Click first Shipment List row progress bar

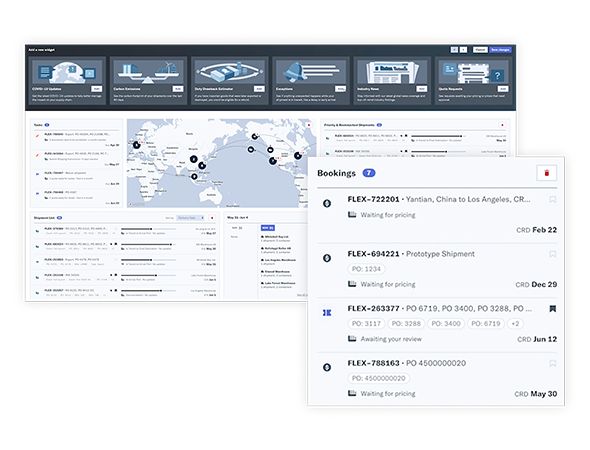coord(148,229)
